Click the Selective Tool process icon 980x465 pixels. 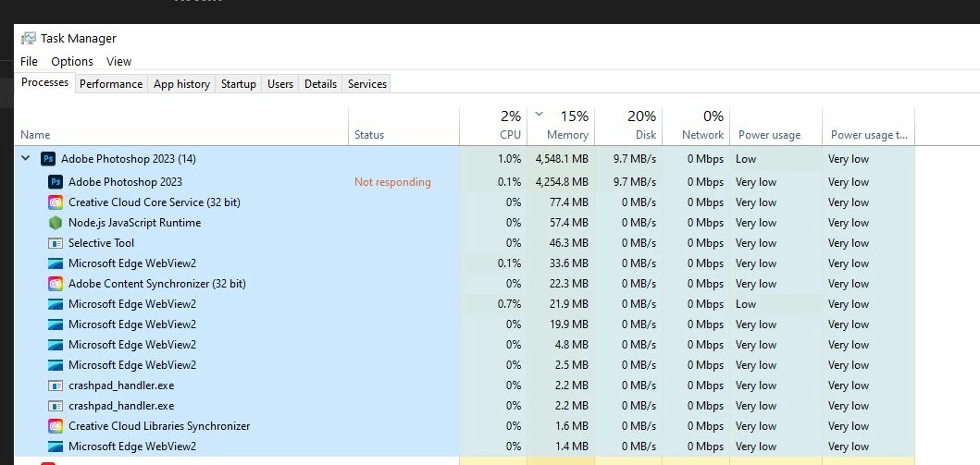[56, 243]
